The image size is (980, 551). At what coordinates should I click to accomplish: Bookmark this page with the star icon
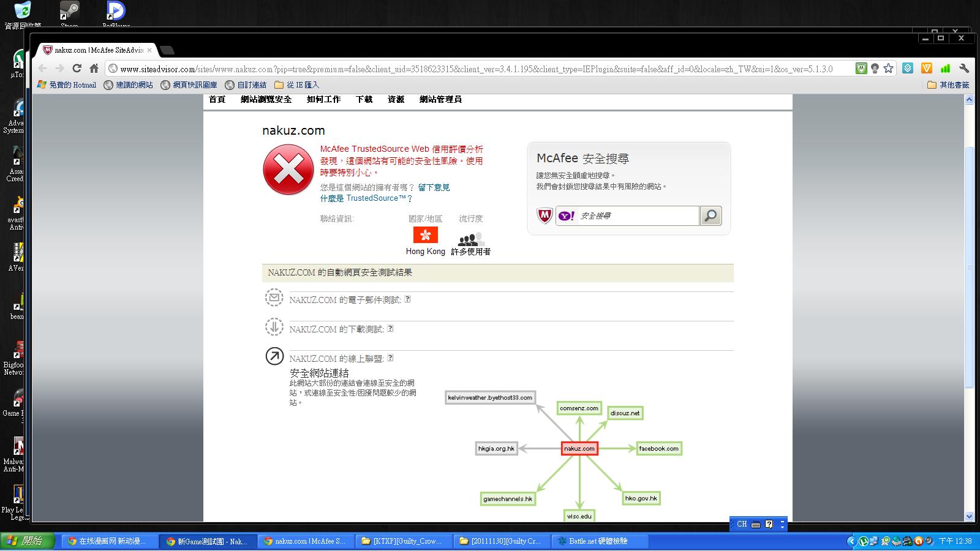(888, 69)
